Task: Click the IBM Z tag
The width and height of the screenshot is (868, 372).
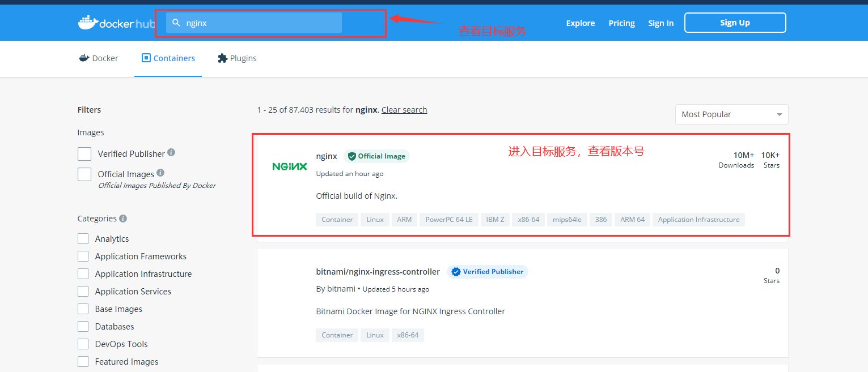Action: click(x=495, y=220)
